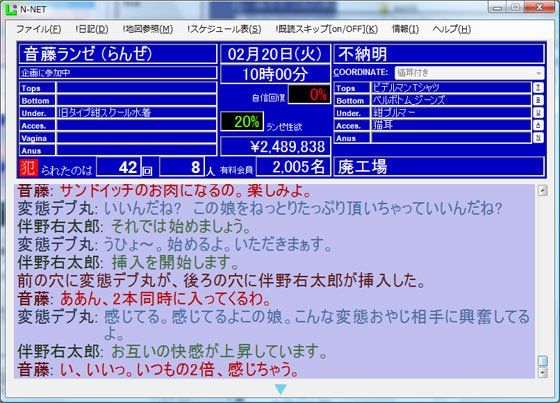Click the green 20% indicator
Screen dimensions: 560x403
242,121
